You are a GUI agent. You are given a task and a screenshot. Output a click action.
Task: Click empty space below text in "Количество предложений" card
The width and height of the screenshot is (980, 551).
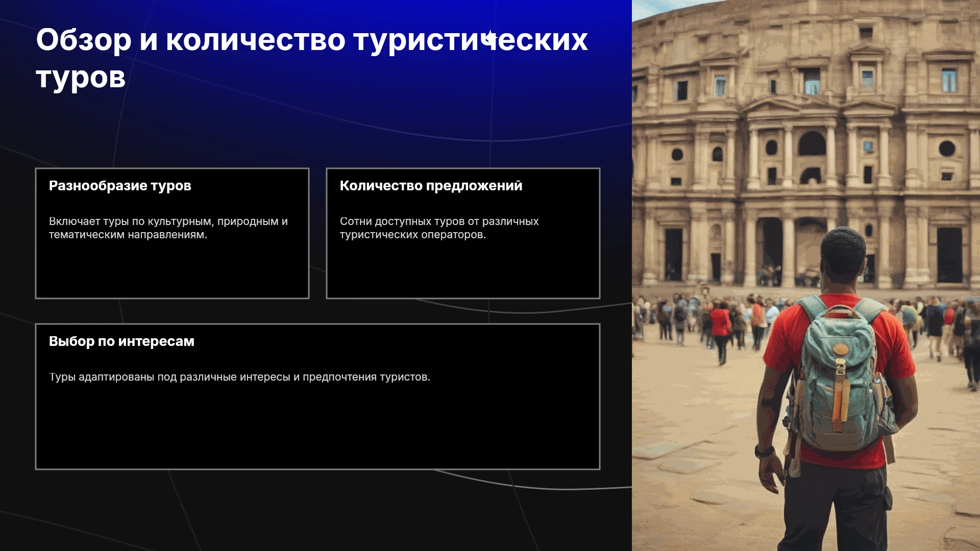click(463, 269)
